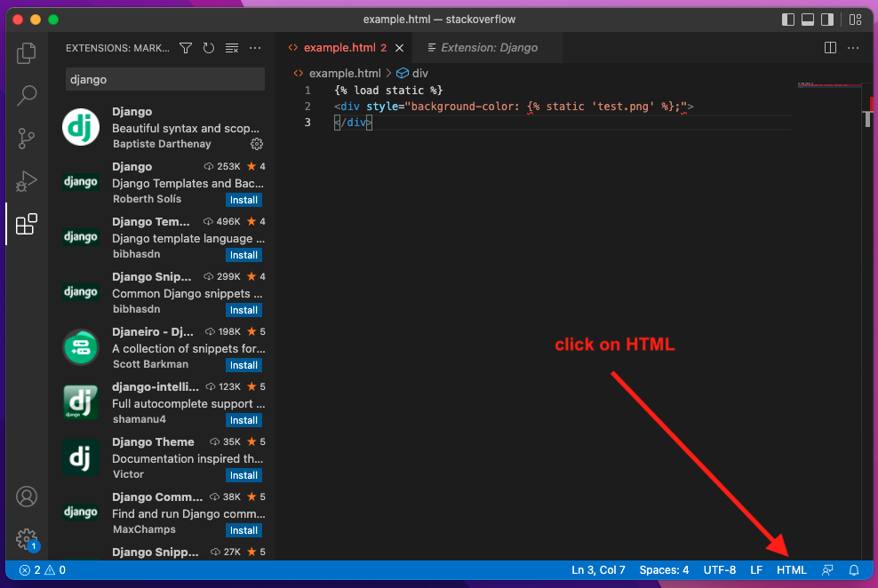Screen dimensions: 878x588
Task: Click line number 2 in the gutter
Action: (307, 107)
